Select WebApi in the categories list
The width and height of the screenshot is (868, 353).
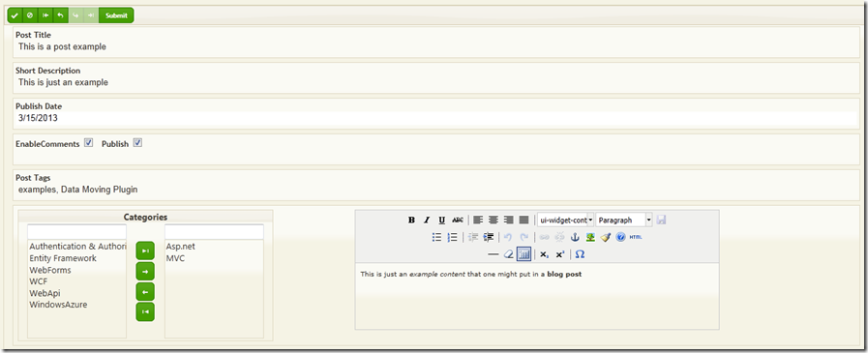[45, 293]
